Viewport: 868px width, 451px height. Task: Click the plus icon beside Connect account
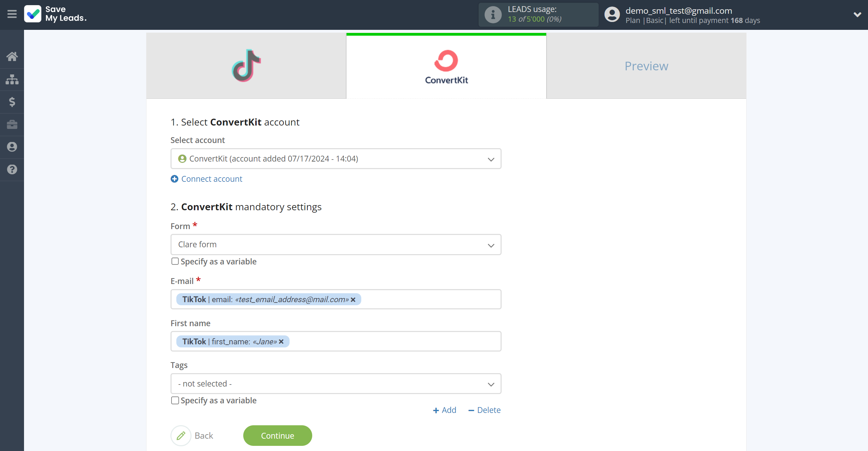click(x=174, y=179)
